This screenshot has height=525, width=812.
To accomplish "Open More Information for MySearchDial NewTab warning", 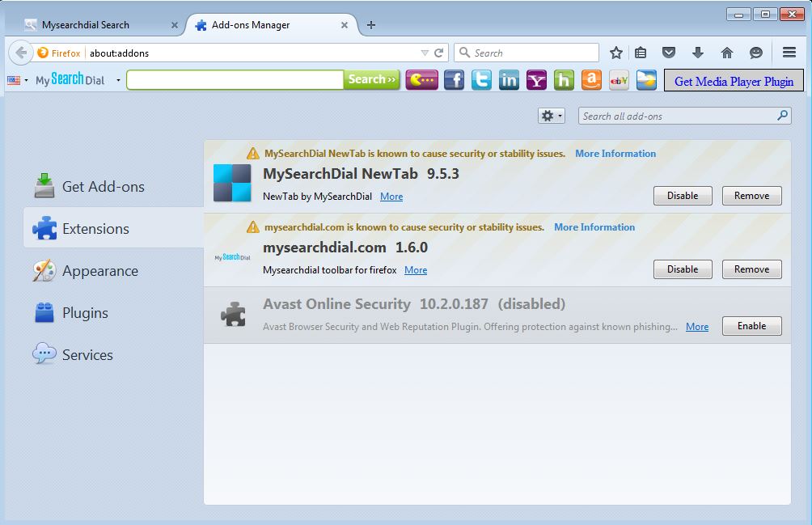I will coord(615,153).
